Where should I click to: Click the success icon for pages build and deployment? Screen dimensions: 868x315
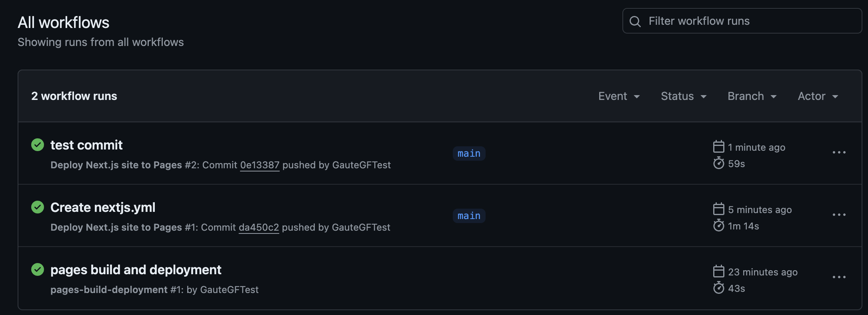point(38,269)
